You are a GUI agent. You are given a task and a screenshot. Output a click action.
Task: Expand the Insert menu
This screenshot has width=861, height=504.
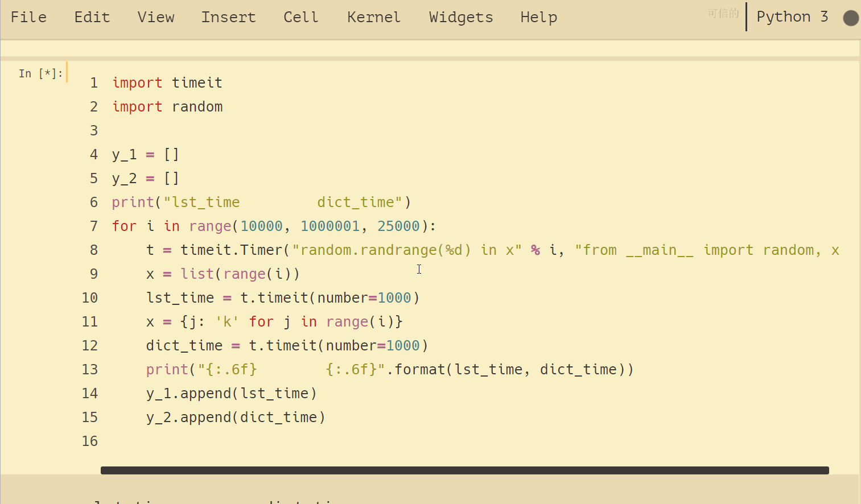click(228, 17)
